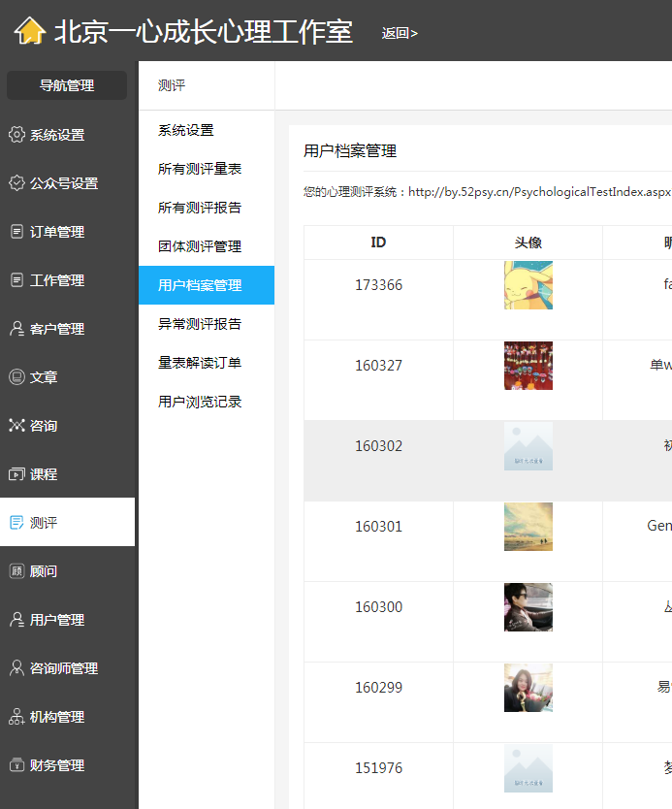This screenshot has height=809, width=672.
Task: Open 订单管理 document icon
Action: (x=16, y=232)
